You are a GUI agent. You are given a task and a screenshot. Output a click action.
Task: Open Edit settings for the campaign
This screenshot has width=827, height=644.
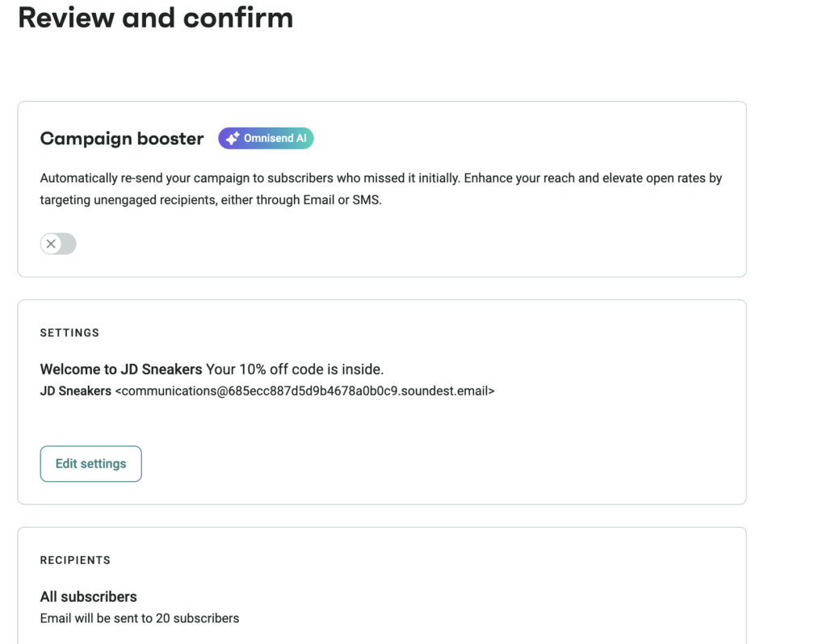click(x=90, y=464)
